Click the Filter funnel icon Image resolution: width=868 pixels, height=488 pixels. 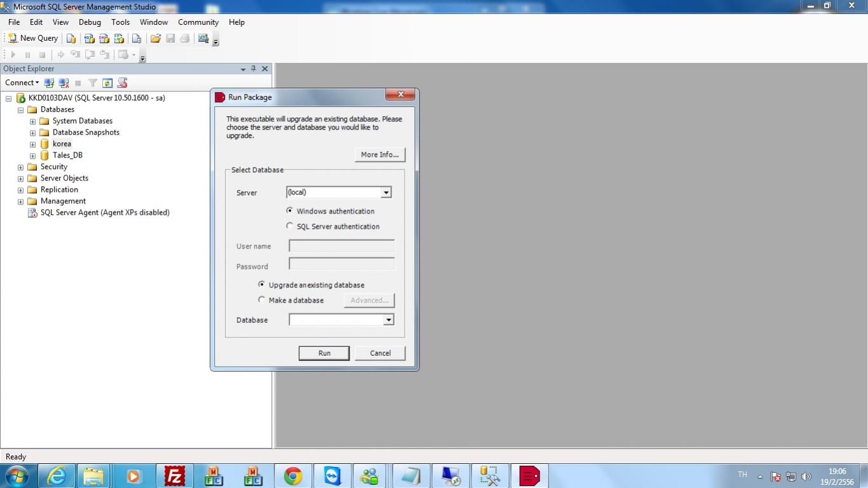pyautogui.click(x=93, y=83)
